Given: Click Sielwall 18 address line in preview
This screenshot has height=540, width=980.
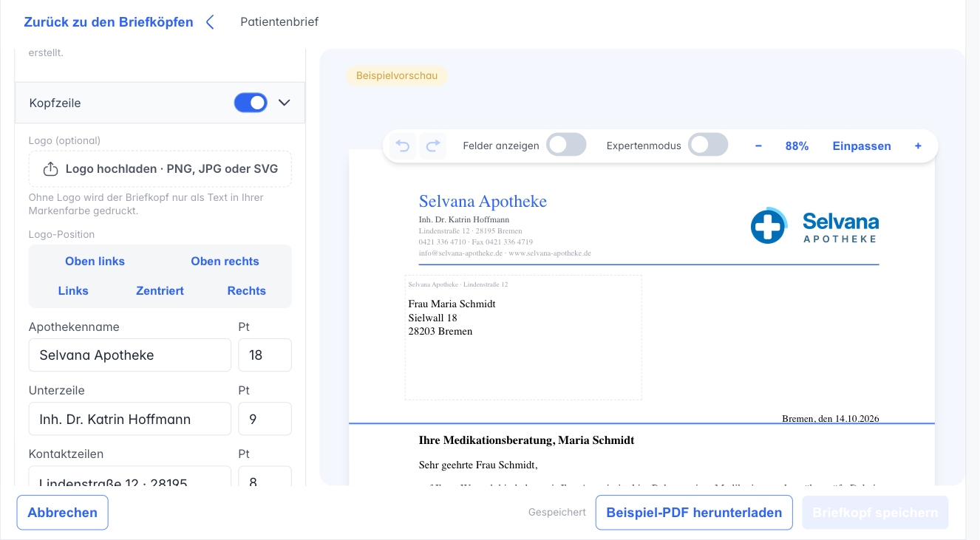Looking at the screenshot, I should tap(432, 318).
